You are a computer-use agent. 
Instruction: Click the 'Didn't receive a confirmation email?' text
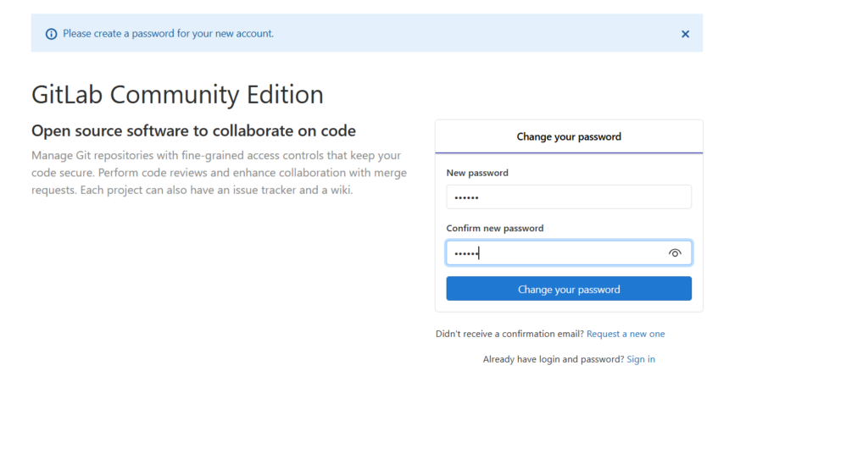tap(509, 334)
